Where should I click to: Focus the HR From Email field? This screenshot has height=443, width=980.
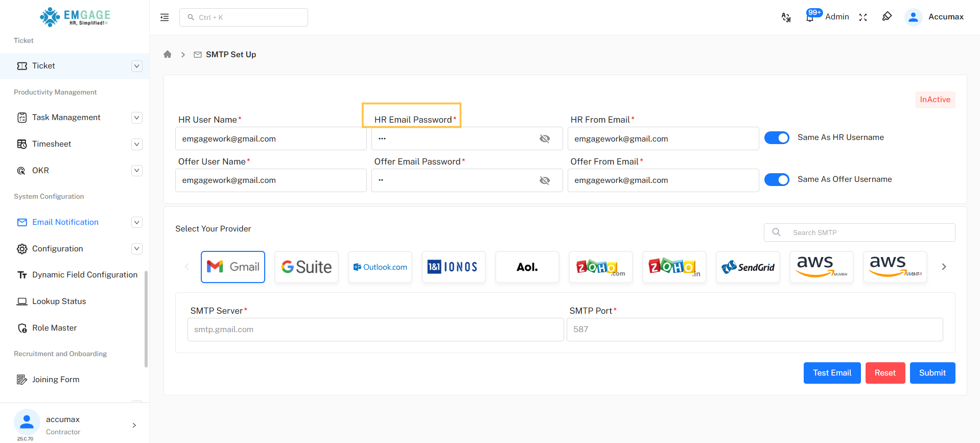point(663,138)
